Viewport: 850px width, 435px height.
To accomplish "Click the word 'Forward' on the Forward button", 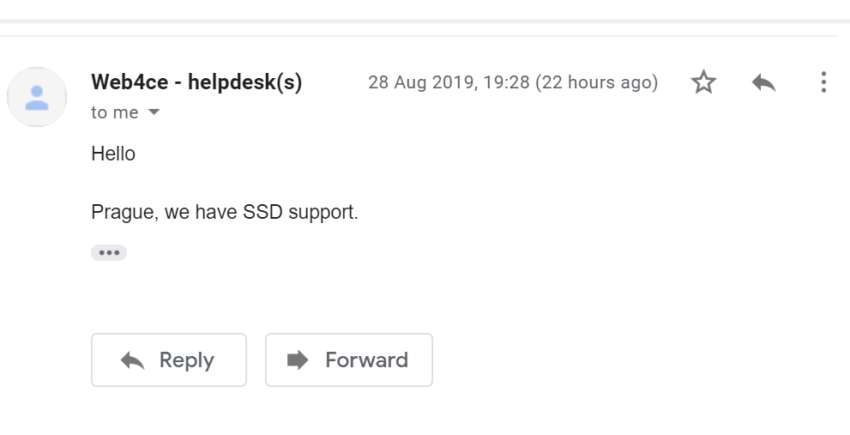I will click(366, 360).
